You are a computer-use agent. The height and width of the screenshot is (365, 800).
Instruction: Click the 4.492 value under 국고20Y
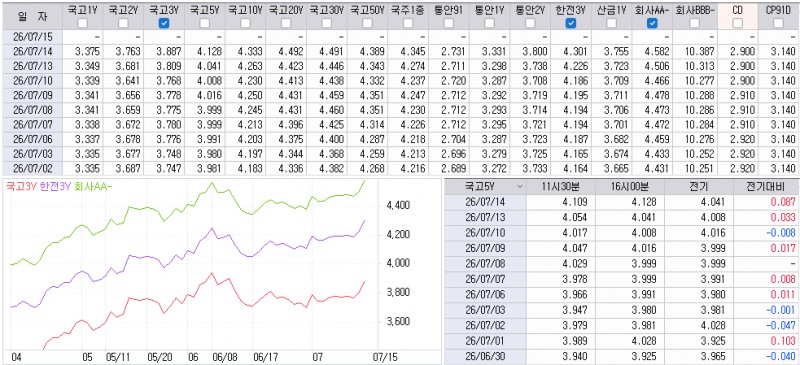292,52
